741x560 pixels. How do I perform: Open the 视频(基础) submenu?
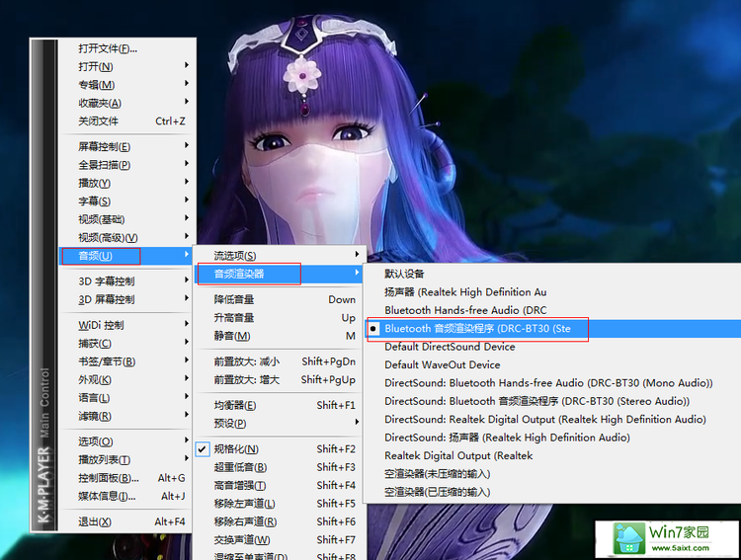pyautogui.click(x=126, y=219)
